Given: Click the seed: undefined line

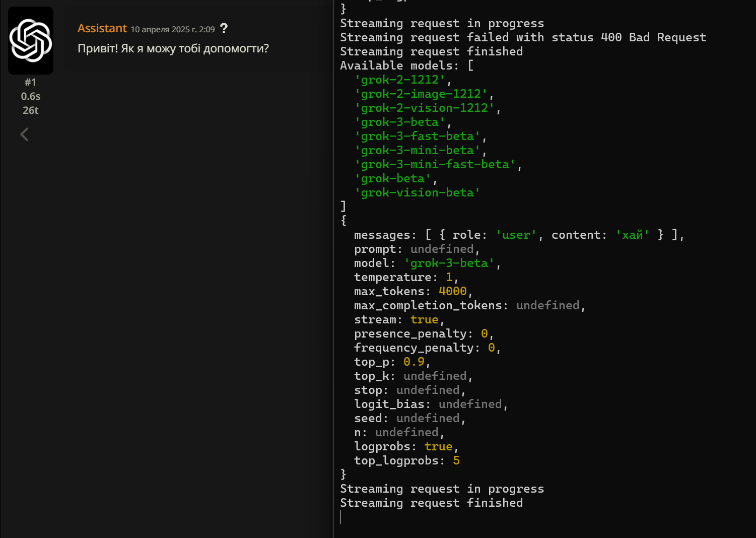Looking at the screenshot, I should 410,418.
